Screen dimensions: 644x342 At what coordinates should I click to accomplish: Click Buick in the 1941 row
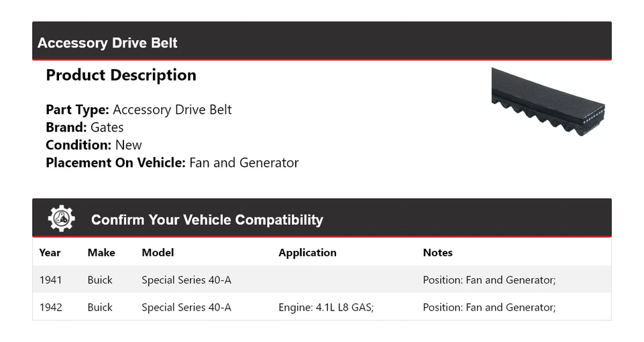100,280
